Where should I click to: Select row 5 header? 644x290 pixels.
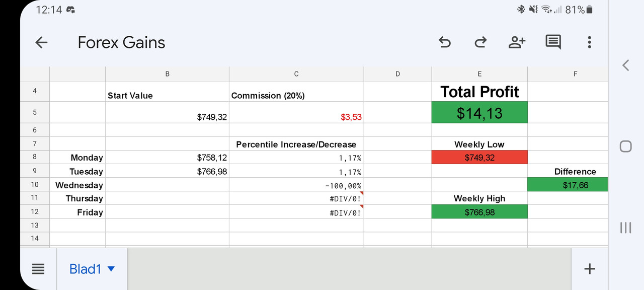click(x=35, y=112)
